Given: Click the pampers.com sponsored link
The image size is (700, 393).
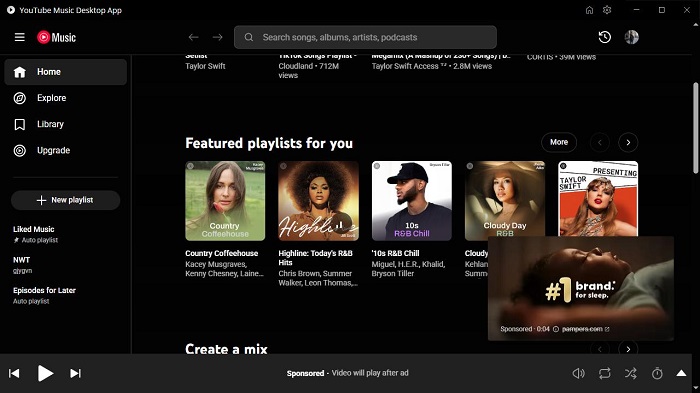Looking at the screenshot, I should pos(585,329).
